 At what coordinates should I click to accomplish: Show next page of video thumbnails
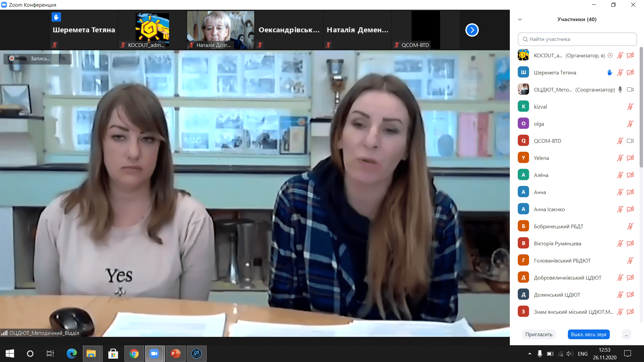tap(472, 30)
